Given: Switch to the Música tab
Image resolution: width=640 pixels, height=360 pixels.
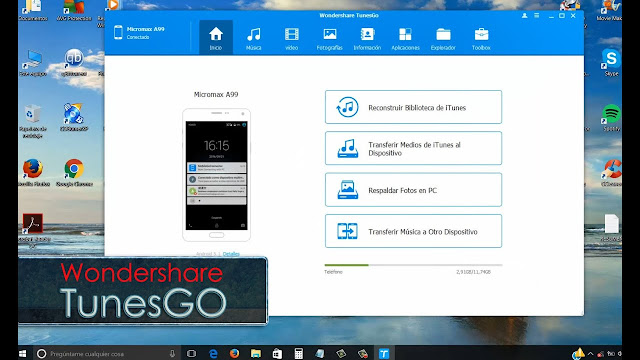Looking at the screenshot, I should coord(253,38).
